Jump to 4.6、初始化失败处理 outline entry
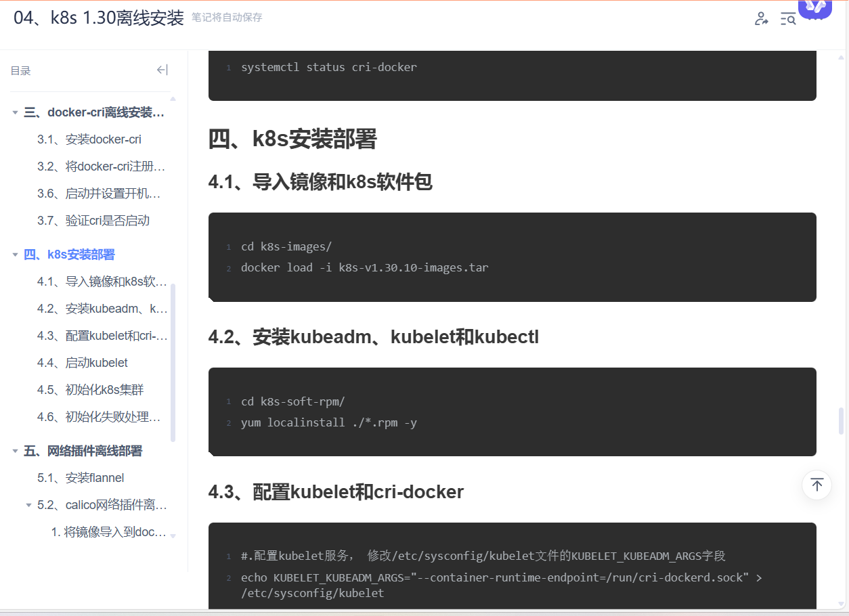 click(99, 417)
